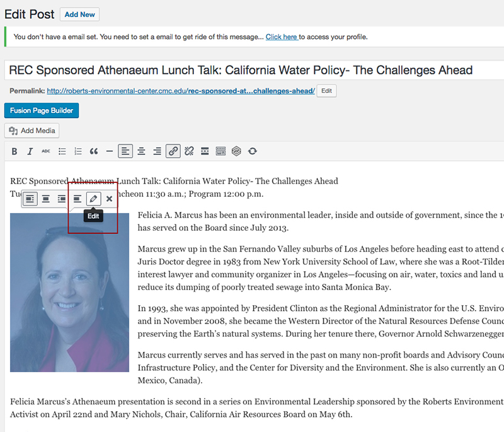Image resolution: width=504 pixels, height=432 pixels.
Task: Set image to no alignment in popup
Action: pos(77,199)
